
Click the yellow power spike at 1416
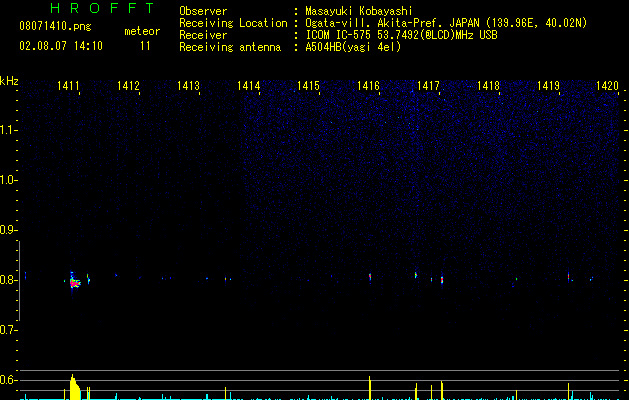[x=369, y=388]
